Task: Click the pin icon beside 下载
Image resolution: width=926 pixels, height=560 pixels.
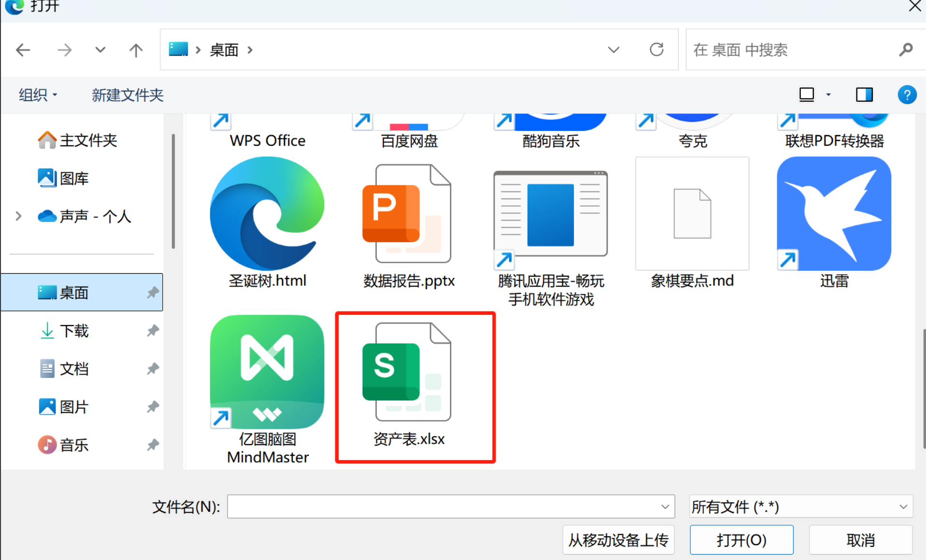Action: click(153, 331)
